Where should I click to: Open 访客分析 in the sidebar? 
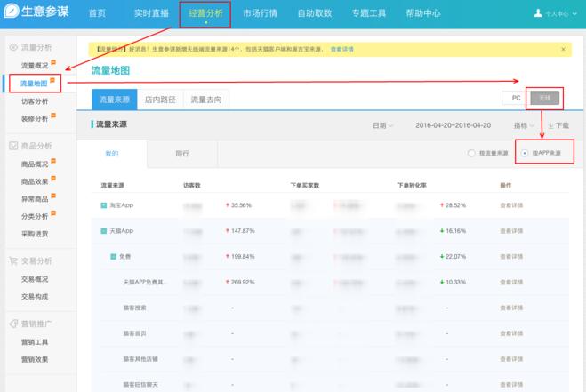[35, 101]
